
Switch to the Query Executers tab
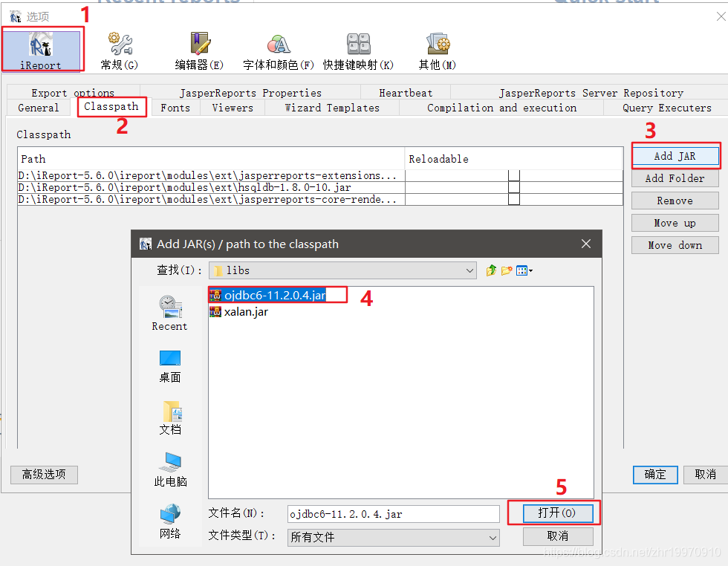click(667, 108)
